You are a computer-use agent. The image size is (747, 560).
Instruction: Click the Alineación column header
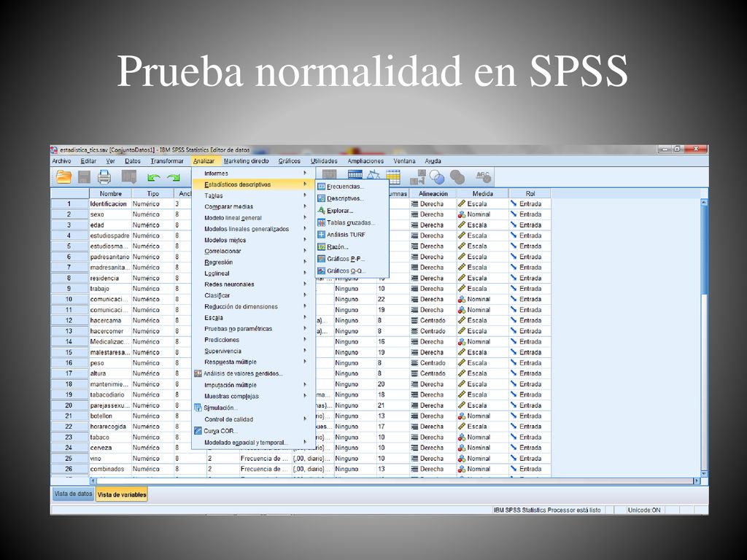tap(433, 194)
